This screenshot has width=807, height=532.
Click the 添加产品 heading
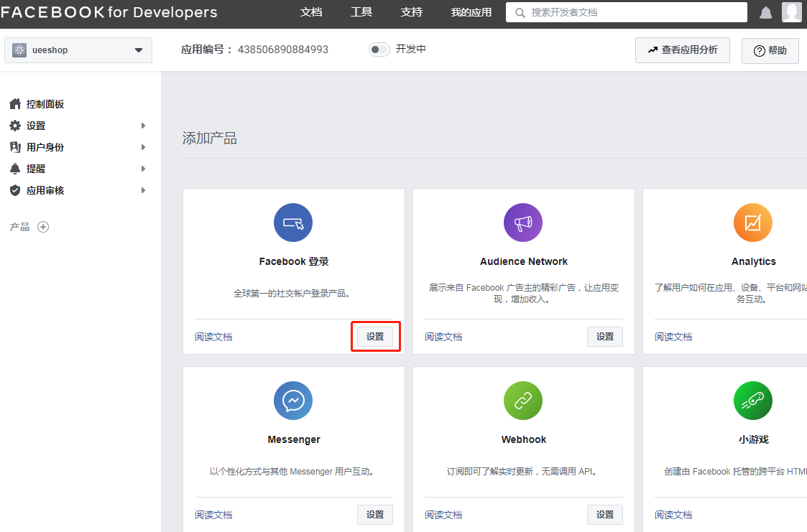(209, 139)
